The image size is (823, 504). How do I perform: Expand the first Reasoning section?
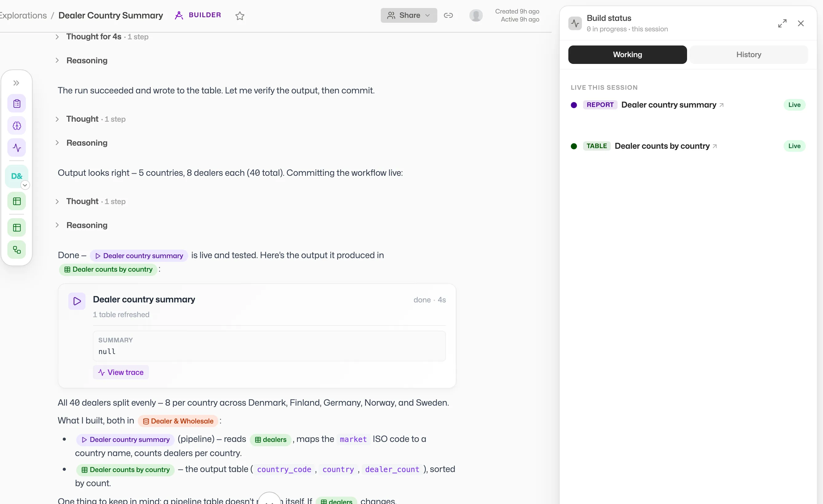(x=82, y=61)
